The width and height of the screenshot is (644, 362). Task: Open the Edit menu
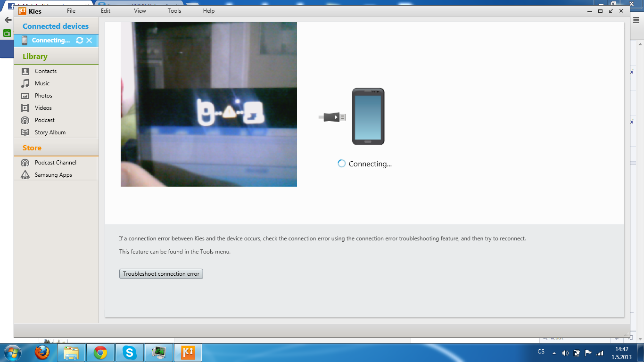point(106,11)
